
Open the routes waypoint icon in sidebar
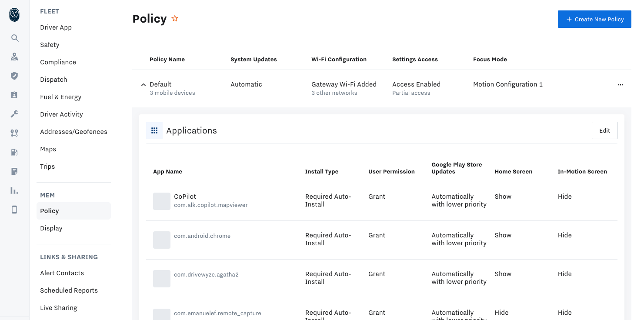pos(14,133)
